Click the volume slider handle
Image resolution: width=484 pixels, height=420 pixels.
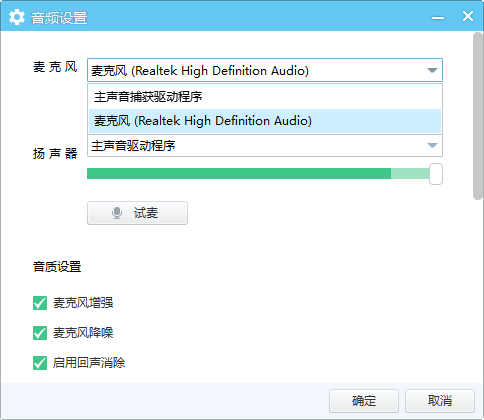436,174
